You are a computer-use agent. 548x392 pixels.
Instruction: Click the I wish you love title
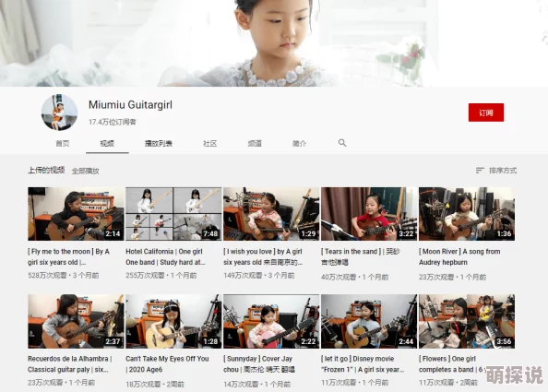click(x=263, y=256)
